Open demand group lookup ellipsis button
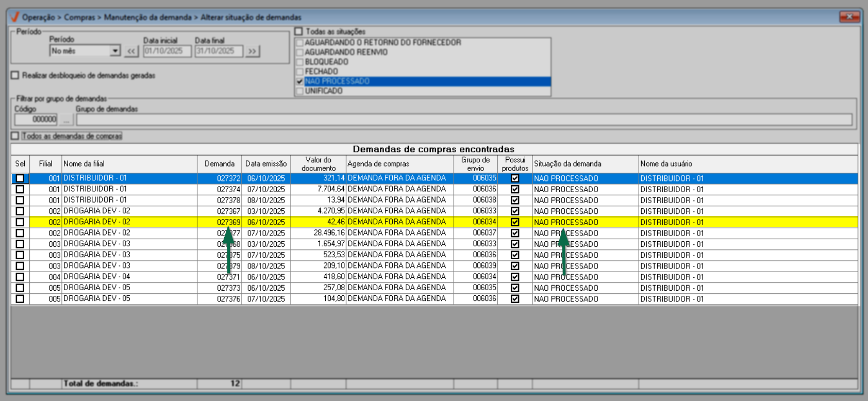Screen dimensions: 868x401 (x=66, y=120)
